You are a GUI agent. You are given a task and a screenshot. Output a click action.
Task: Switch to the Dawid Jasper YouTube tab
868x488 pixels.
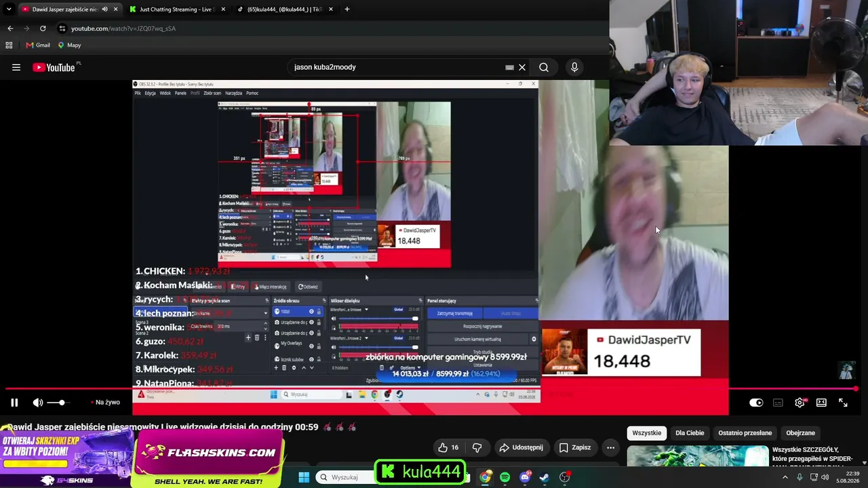point(64,9)
